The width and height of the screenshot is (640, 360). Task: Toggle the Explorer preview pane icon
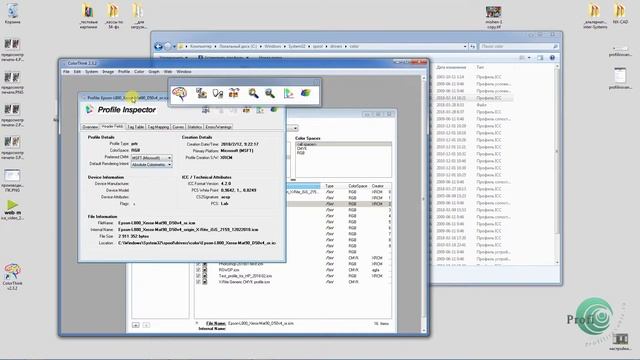tap(540, 58)
